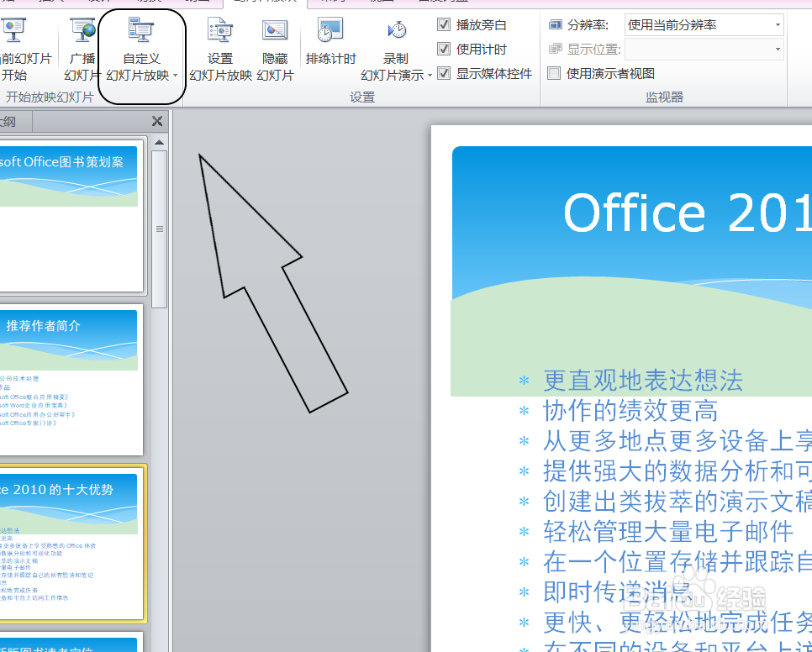The height and width of the screenshot is (652, 812).
Task: Toggle Use Timings checkbox
Action: coord(444,49)
